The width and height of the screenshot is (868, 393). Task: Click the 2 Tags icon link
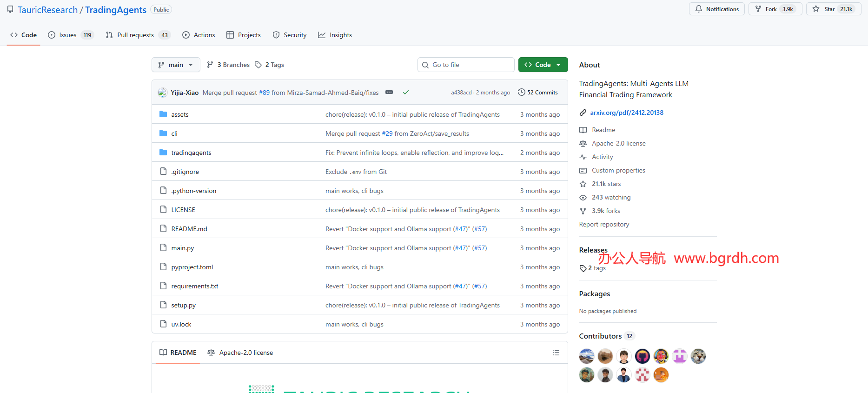tap(270, 65)
